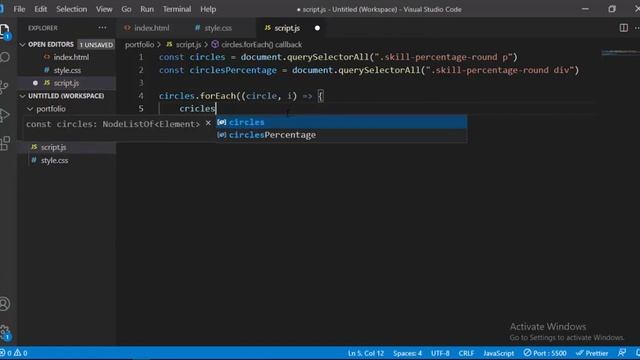640x360 pixels.
Task: Open the Extensions view icon
Action: coord(4,144)
